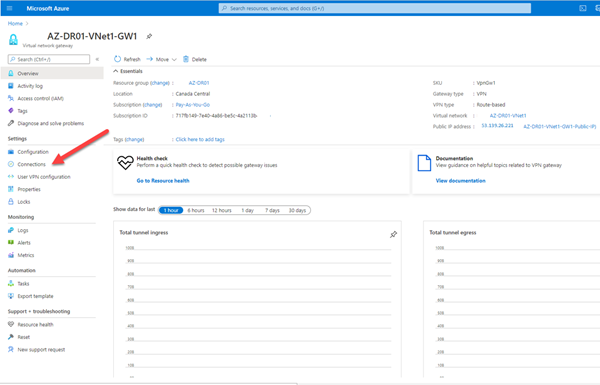Pin the gateway title to dashboard
600x385 pixels.
tap(149, 36)
